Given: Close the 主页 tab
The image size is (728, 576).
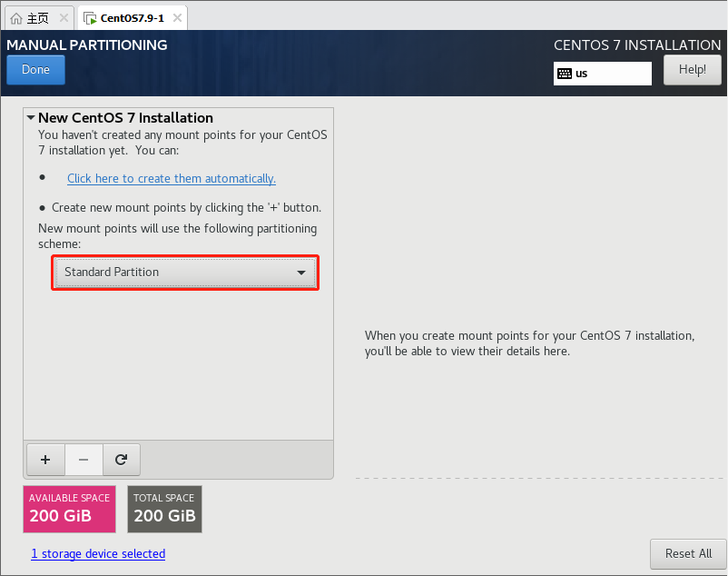Looking at the screenshot, I should tap(64, 18).
